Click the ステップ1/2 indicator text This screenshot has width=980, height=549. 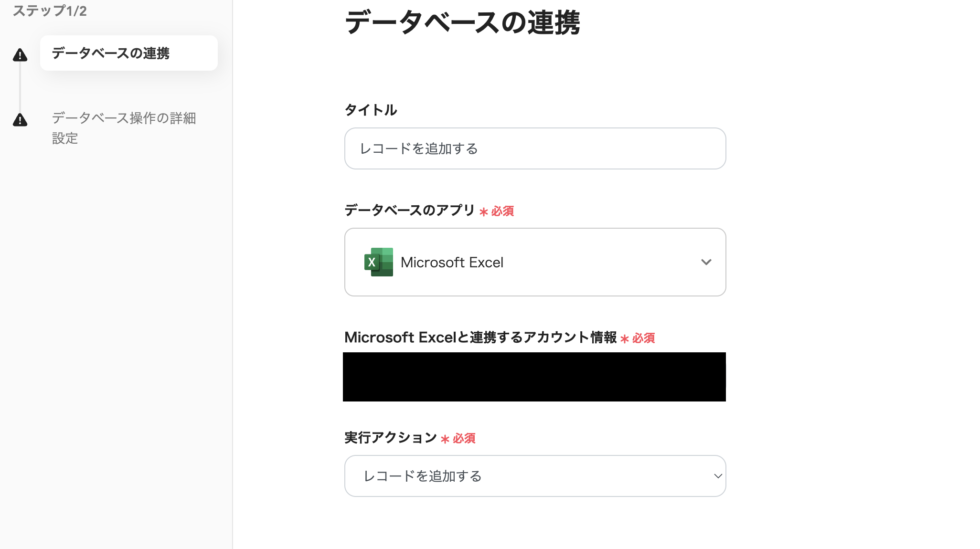pyautogui.click(x=50, y=11)
